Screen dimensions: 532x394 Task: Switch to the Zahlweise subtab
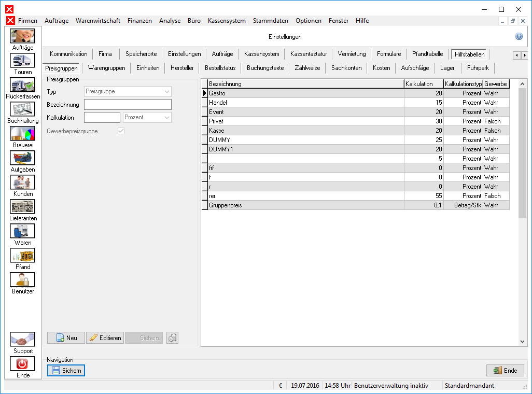pos(307,68)
